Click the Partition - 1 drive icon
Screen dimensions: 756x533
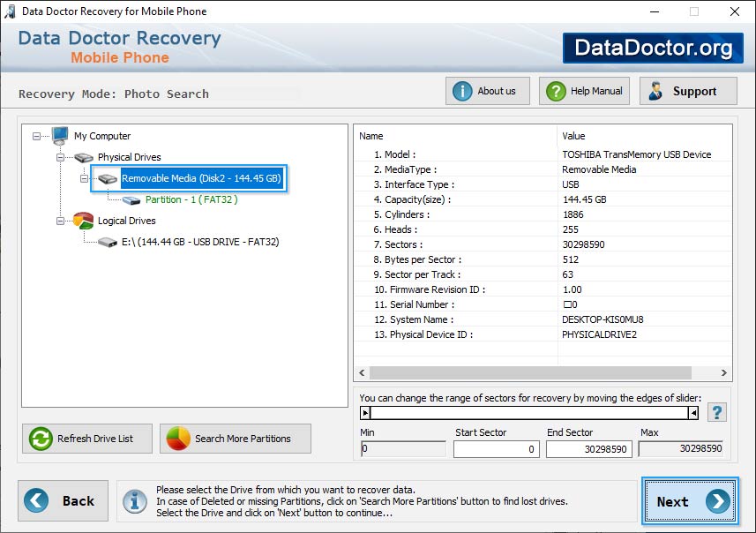pyautogui.click(x=131, y=200)
